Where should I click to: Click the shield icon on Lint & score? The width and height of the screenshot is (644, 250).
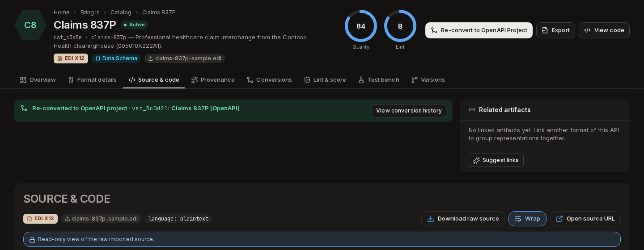pyautogui.click(x=307, y=80)
